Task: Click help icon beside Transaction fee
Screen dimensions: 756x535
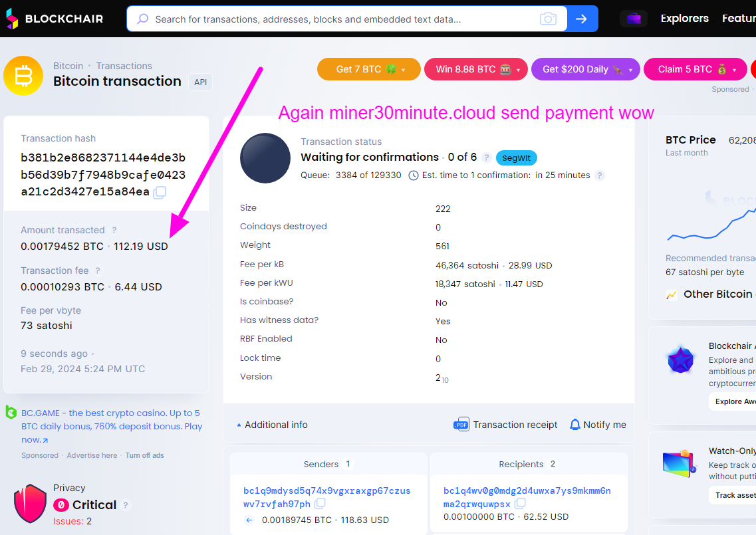Action: [x=97, y=270]
